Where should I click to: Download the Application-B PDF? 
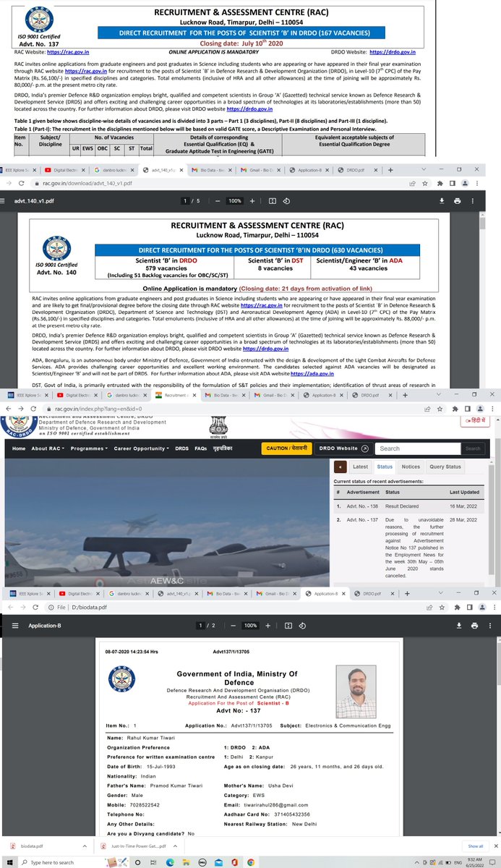click(x=459, y=625)
